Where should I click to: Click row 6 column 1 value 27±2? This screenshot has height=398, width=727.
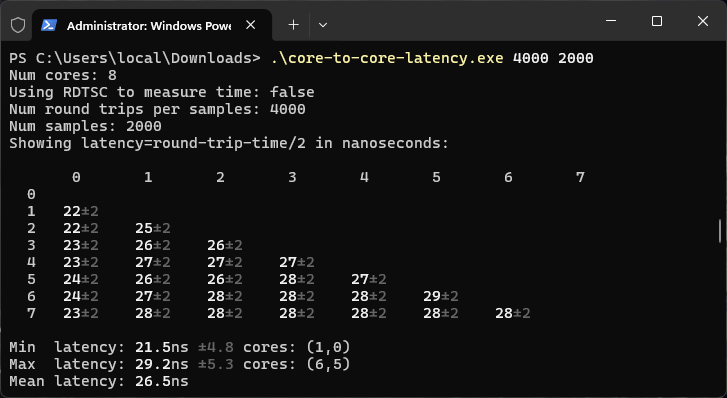coord(153,296)
